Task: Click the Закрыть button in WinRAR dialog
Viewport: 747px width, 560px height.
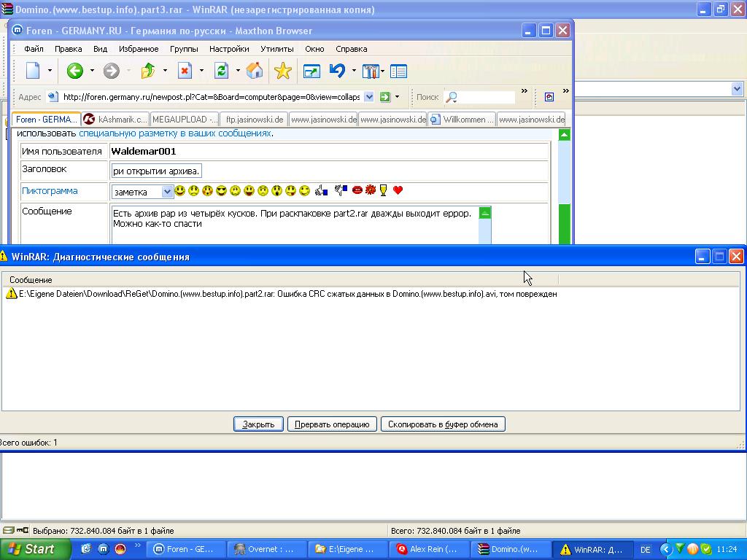Action: [x=258, y=424]
